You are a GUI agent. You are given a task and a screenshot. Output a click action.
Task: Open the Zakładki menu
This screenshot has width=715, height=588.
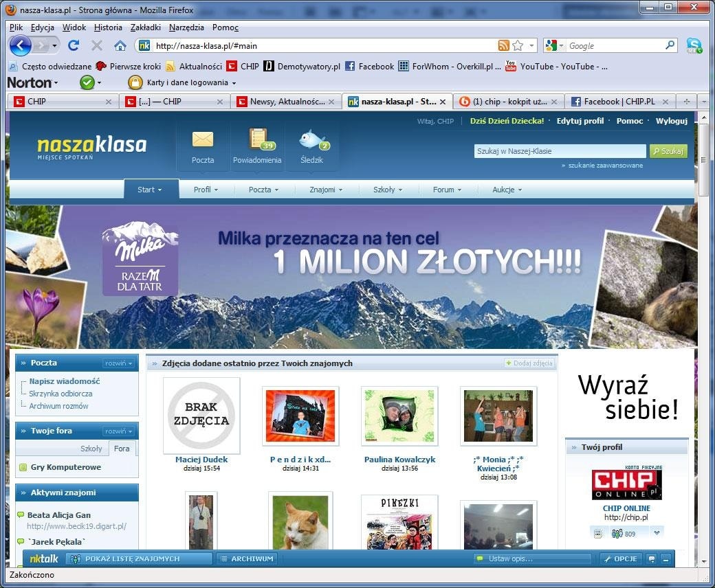[x=146, y=27]
